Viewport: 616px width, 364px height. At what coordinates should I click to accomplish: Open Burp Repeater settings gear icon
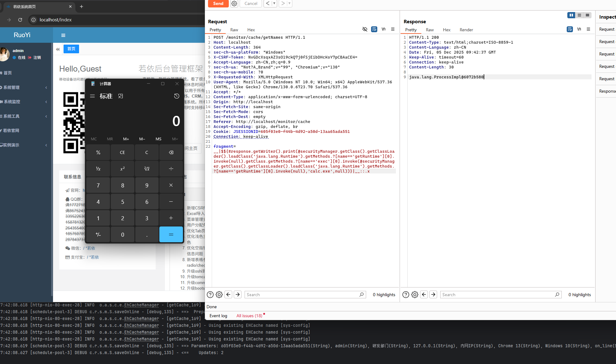(x=234, y=3)
